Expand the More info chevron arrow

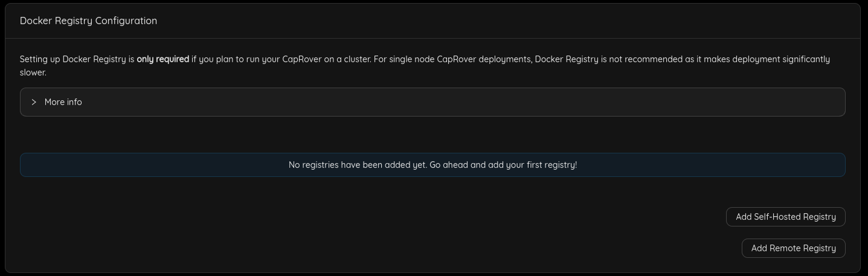coord(34,102)
